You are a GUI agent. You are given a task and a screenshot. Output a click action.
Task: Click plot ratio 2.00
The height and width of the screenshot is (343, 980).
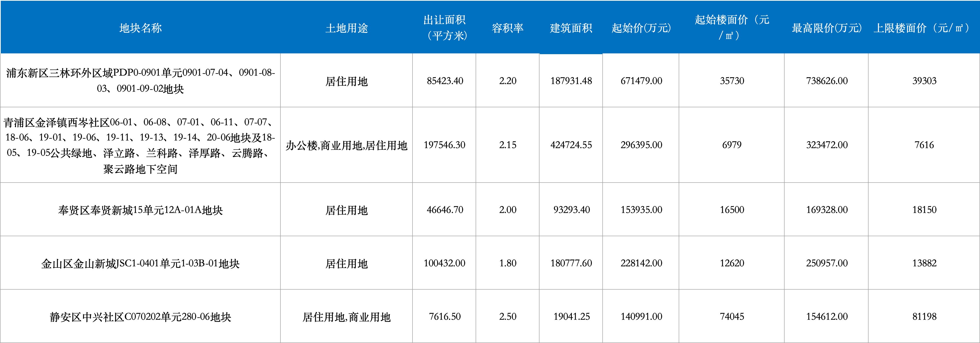(x=507, y=210)
